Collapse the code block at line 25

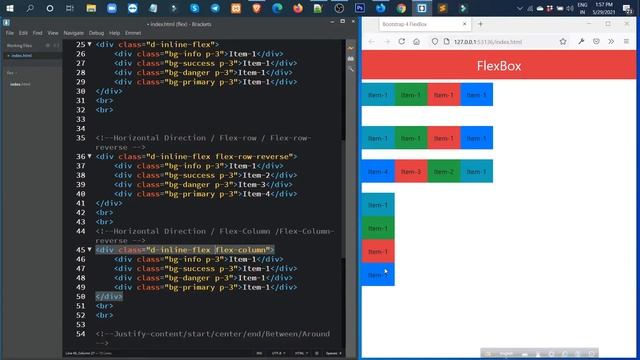[x=90, y=44]
